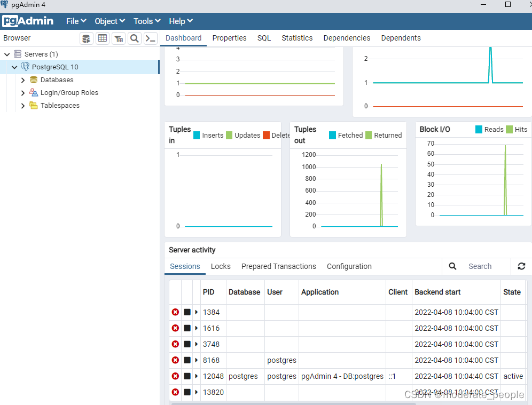Screen dimensions: 532x405
Task: Expand the Tablespaces tree node
Action: [23, 106]
